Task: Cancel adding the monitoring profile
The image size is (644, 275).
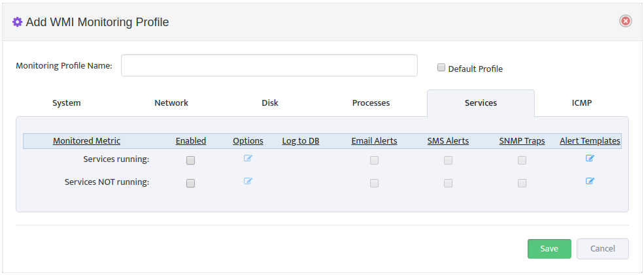Action: (x=603, y=249)
